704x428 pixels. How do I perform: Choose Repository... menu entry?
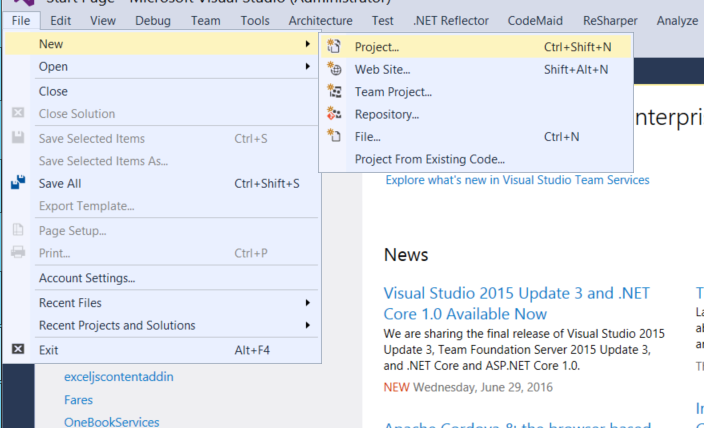point(476,114)
